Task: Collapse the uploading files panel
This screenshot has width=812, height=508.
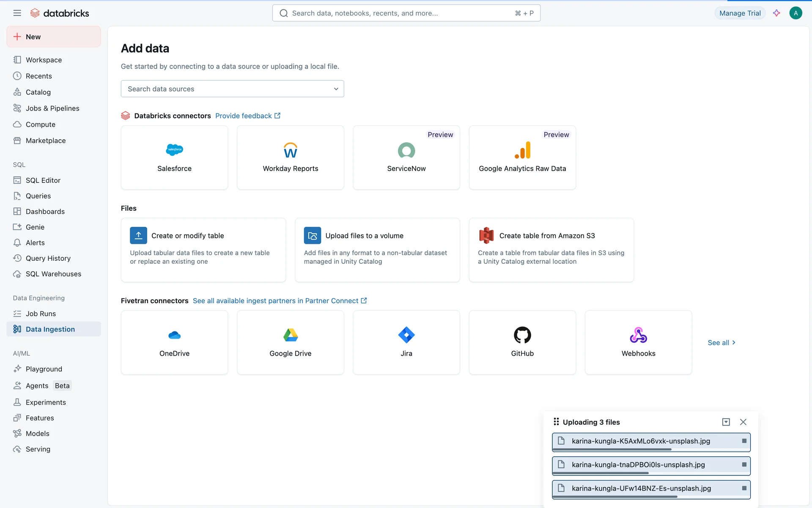Action: [x=726, y=422]
